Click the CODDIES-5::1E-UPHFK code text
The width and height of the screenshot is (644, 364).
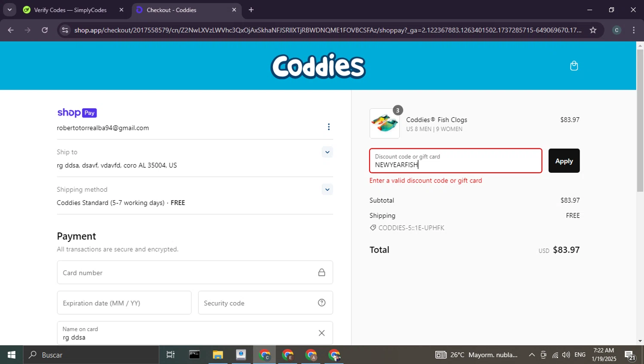tap(411, 228)
